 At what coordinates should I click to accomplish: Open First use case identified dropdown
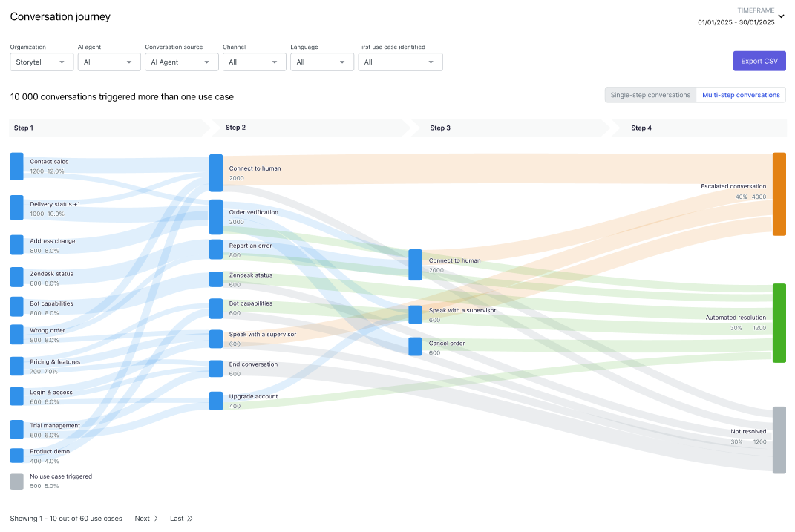click(400, 62)
